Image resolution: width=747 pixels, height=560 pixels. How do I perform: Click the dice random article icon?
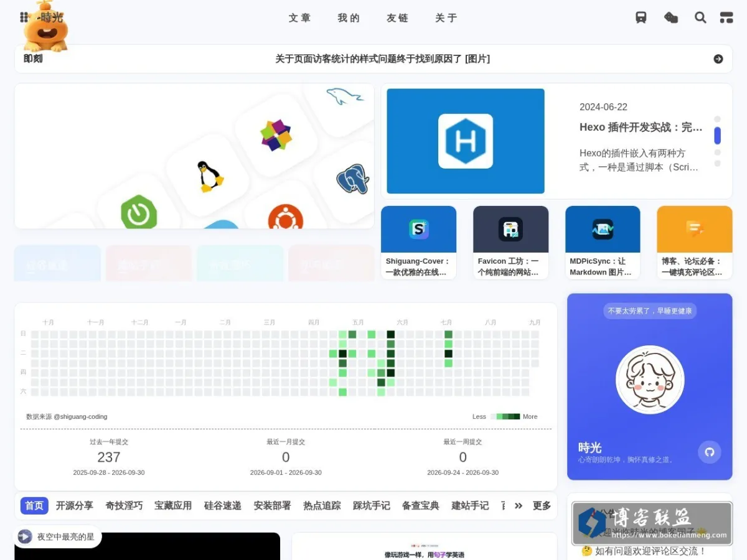pos(671,17)
